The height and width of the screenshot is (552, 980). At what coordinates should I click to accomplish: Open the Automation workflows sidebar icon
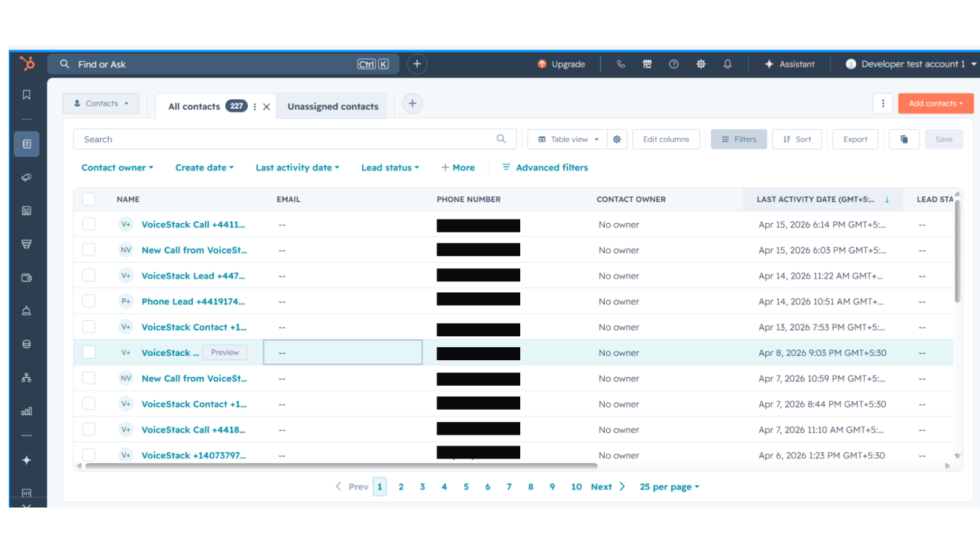pyautogui.click(x=27, y=378)
